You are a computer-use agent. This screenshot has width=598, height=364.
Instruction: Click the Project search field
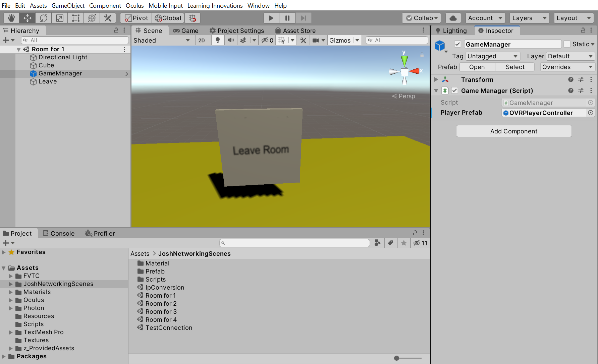294,243
